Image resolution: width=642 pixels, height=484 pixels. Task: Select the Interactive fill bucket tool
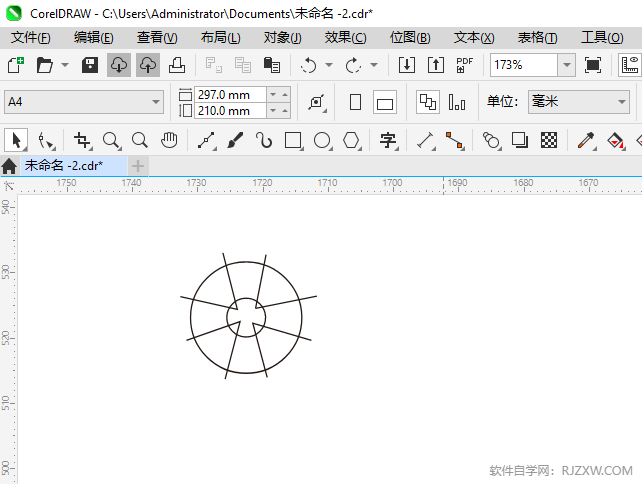pyautogui.click(x=615, y=140)
